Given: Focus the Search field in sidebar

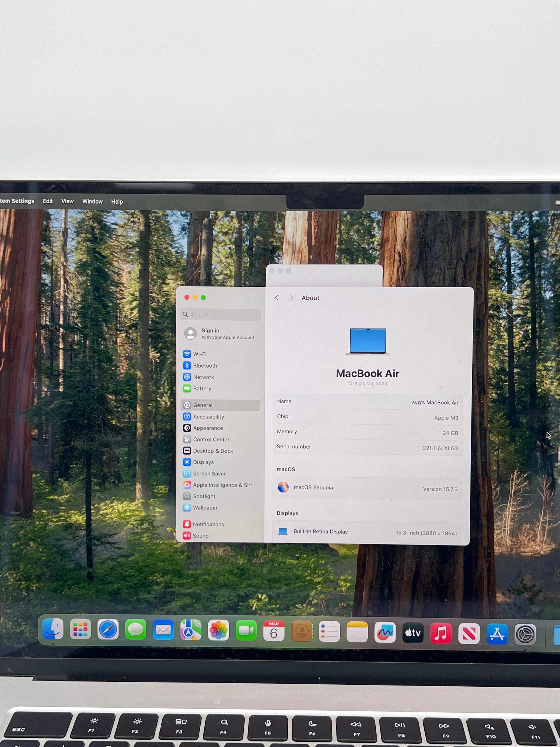Looking at the screenshot, I should click(x=220, y=314).
